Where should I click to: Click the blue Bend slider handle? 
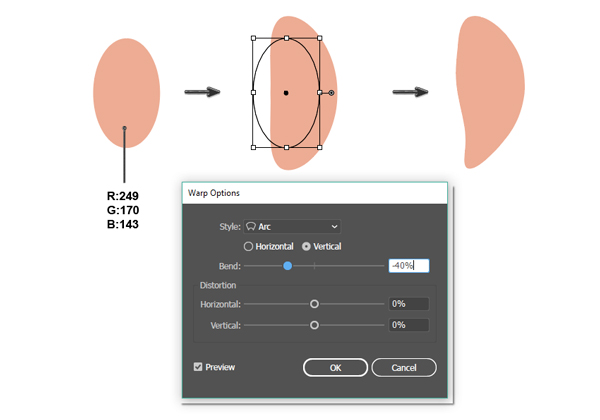[x=288, y=266]
